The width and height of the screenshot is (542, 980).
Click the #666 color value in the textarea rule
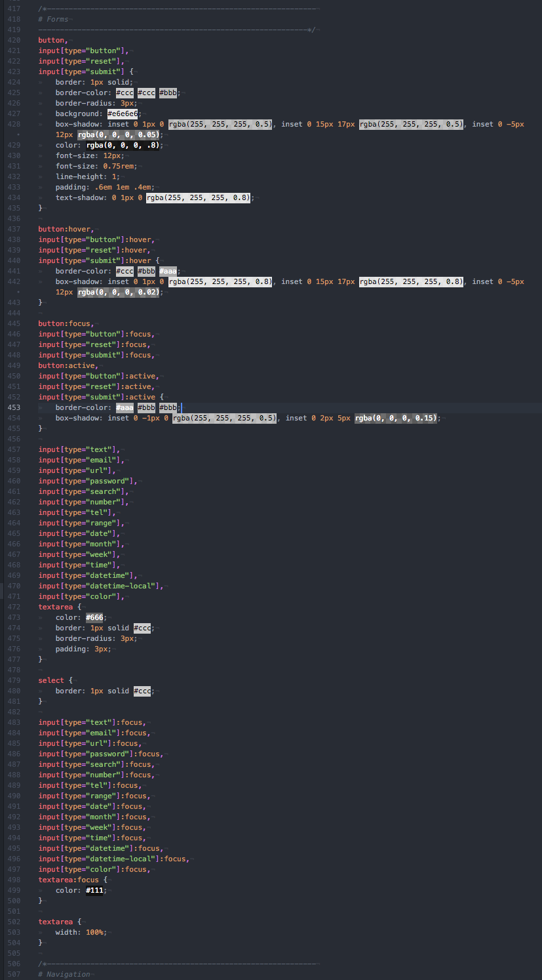[x=94, y=617]
